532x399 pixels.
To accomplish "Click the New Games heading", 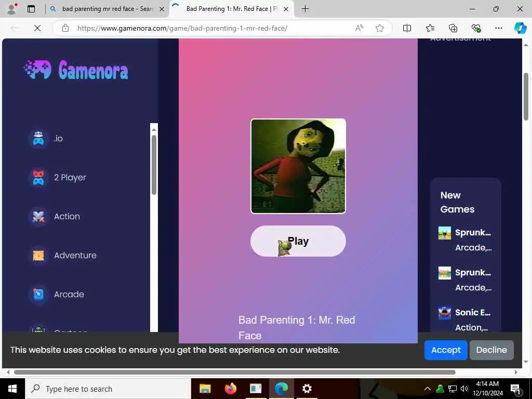I will coord(457,202).
